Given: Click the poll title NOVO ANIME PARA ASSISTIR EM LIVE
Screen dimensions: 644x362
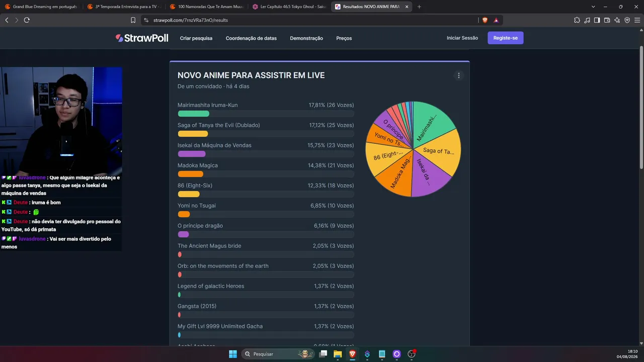Looking at the screenshot, I should pos(251,75).
